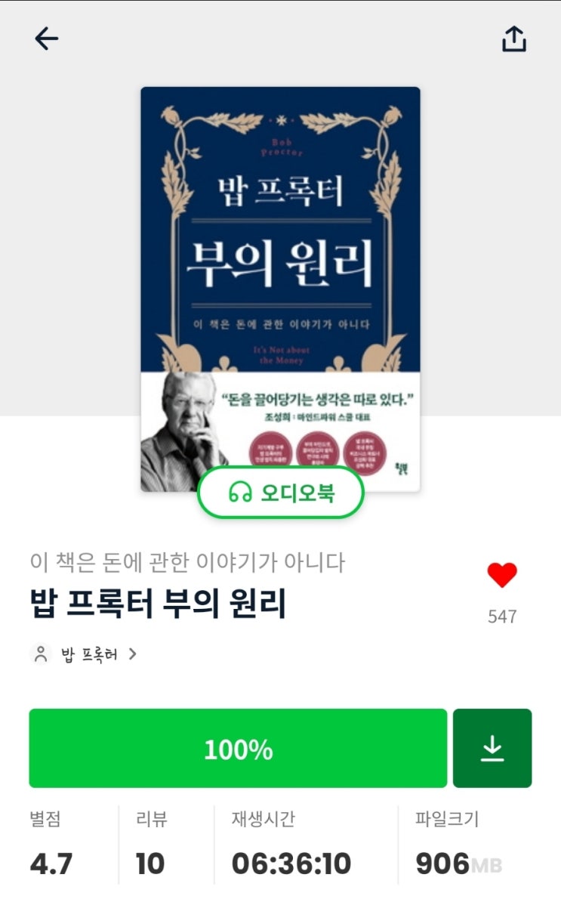Viewport: 561px width, 924px height.
Task: Open the book cover image
Action: point(280,289)
